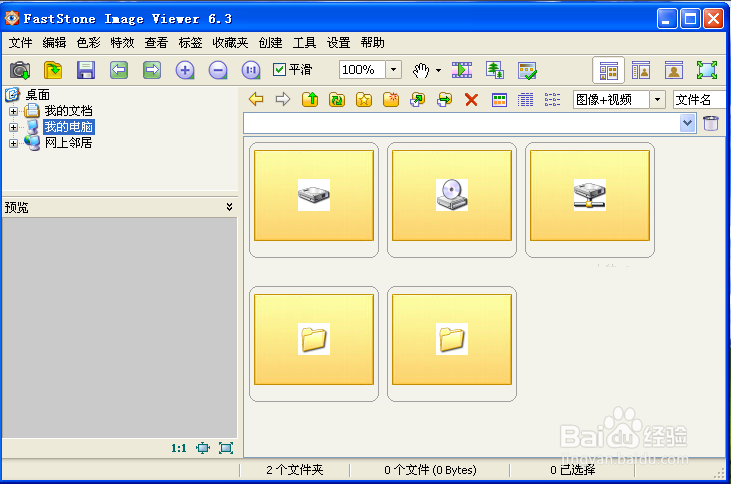Click inside the folder path input field

click(x=462, y=124)
